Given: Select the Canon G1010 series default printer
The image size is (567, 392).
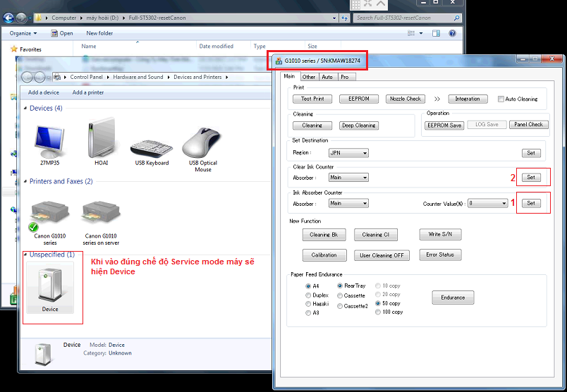Looking at the screenshot, I should pyautogui.click(x=50, y=216).
